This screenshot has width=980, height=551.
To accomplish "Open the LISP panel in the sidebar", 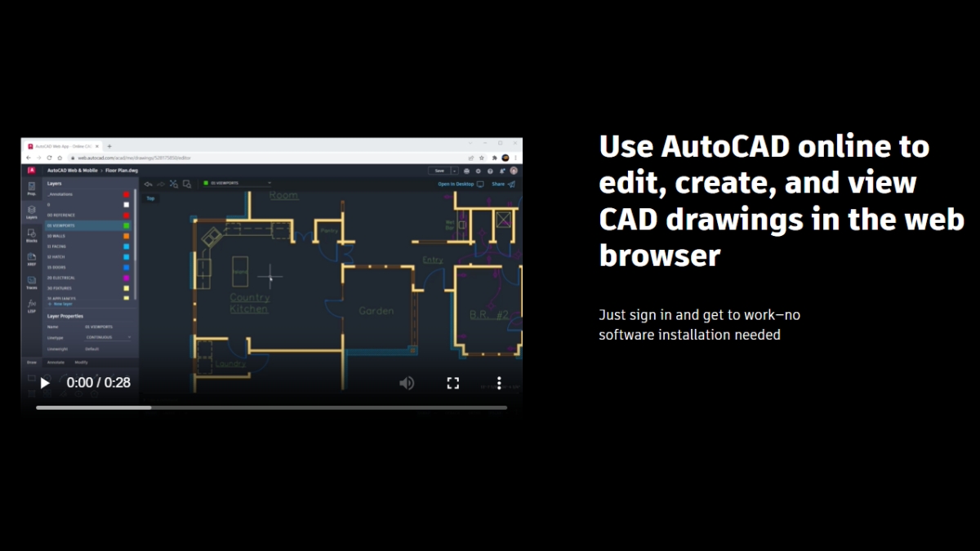I will pyautogui.click(x=31, y=308).
